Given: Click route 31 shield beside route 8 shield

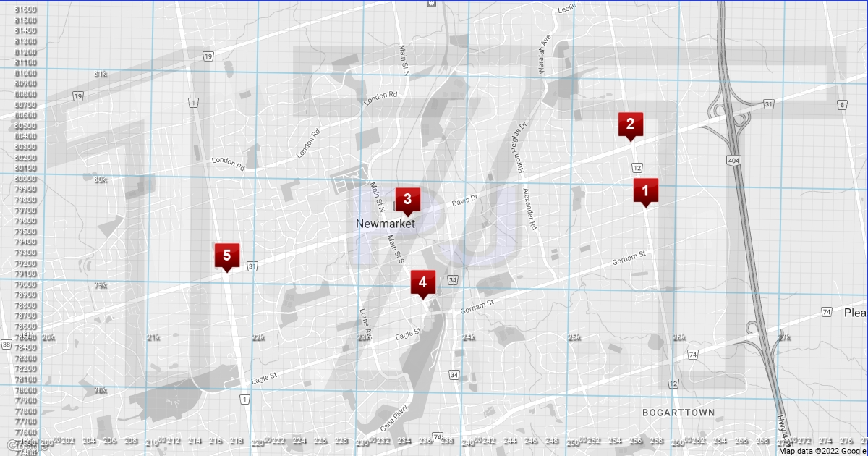Looking at the screenshot, I should point(769,105).
